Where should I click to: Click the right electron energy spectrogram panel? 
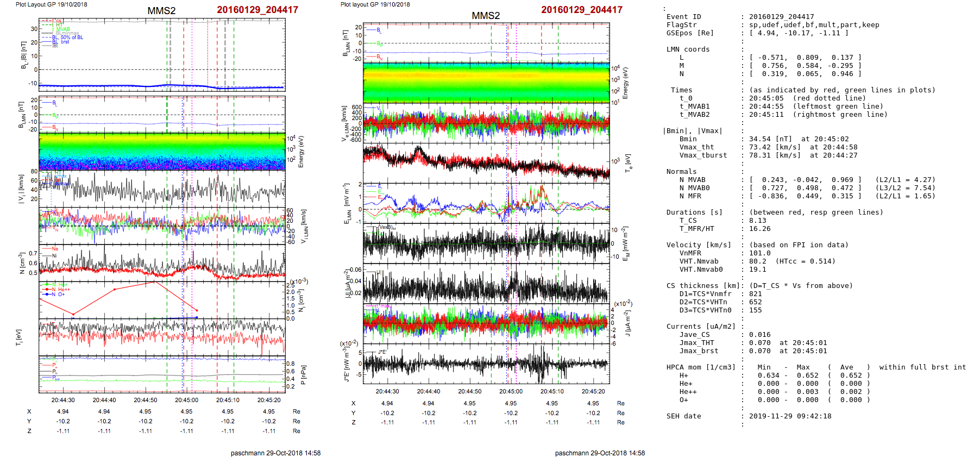486,83
